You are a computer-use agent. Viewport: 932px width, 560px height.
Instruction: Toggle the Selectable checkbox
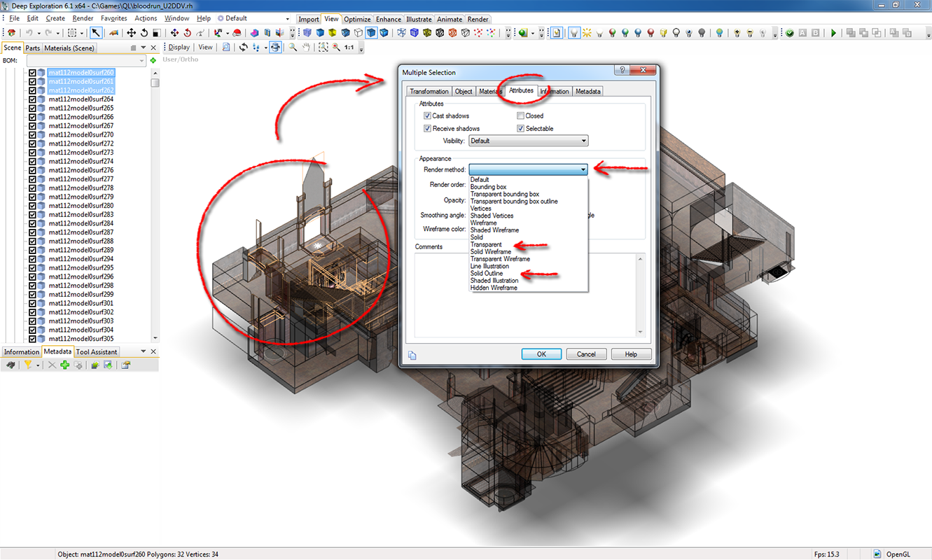tap(520, 129)
